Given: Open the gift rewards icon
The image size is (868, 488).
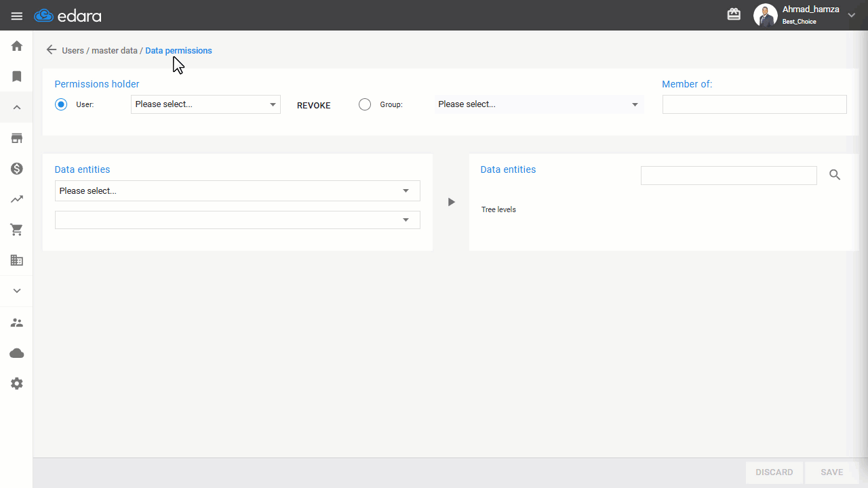Looking at the screenshot, I should tap(734, 14).
